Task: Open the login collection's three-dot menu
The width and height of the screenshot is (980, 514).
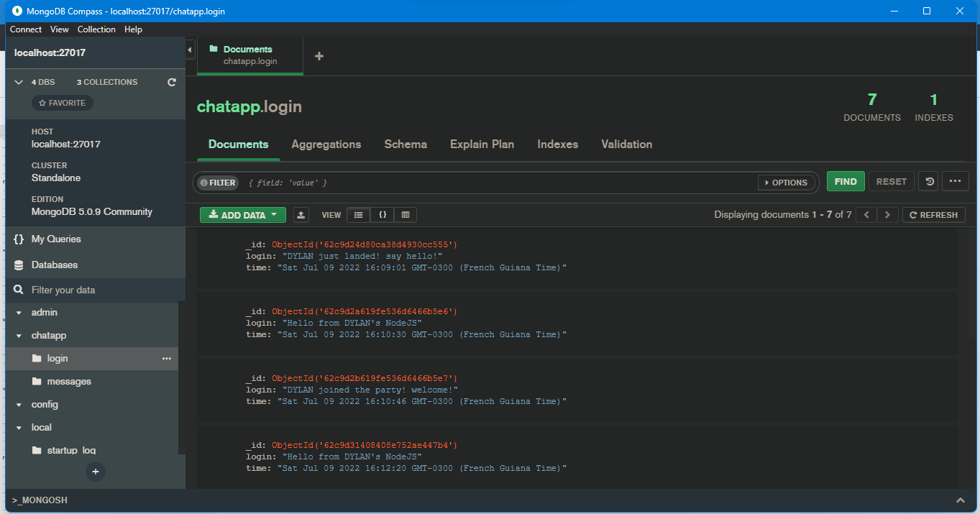Action: point(167,358)
